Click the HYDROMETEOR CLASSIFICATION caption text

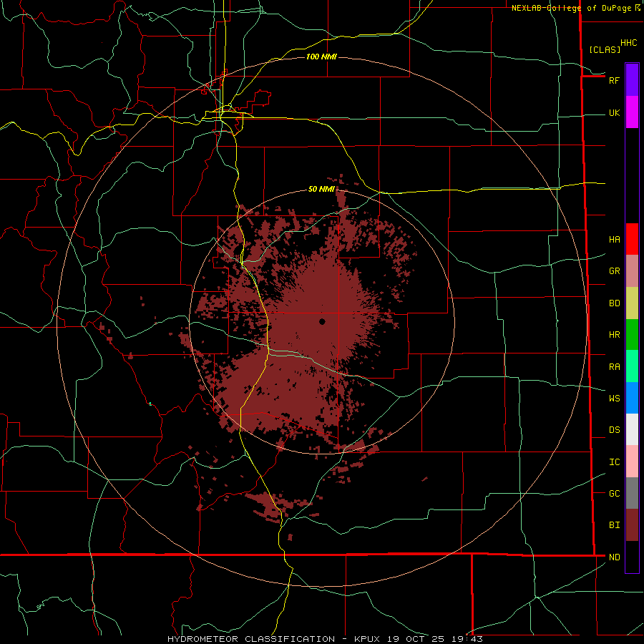click(x=251, y=639)
